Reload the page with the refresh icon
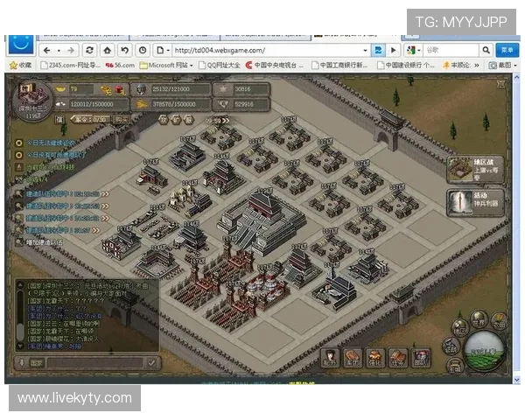 89,50
